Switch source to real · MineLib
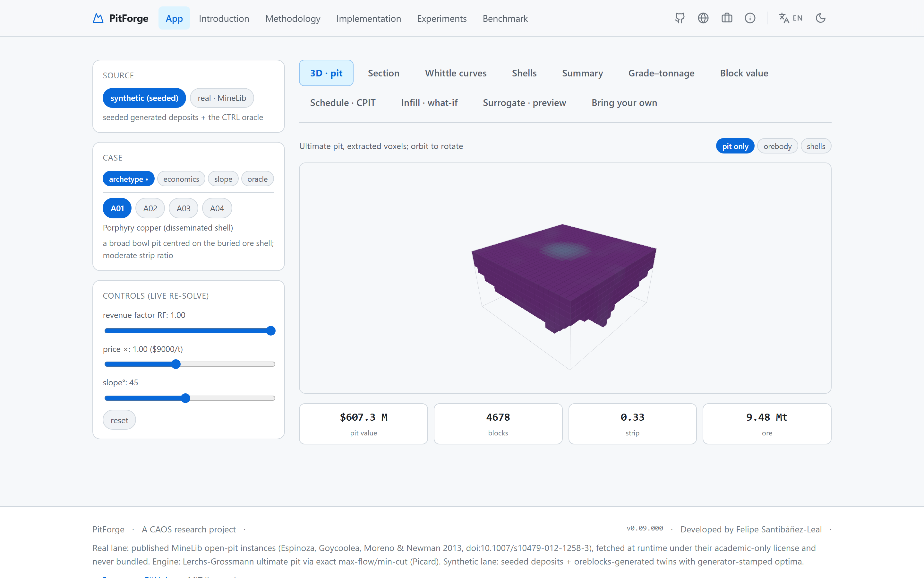The image size is (924, 578). point(222,98)
